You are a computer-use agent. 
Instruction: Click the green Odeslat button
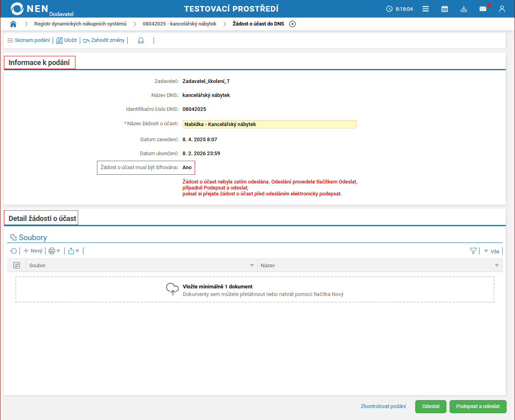tap(431, 406)
